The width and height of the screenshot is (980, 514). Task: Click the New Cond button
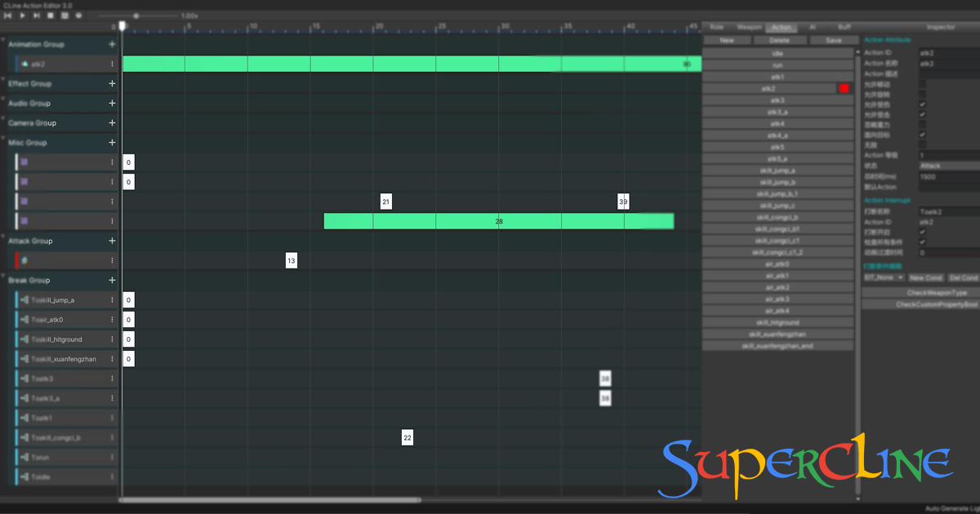click(x=925, y=278)
